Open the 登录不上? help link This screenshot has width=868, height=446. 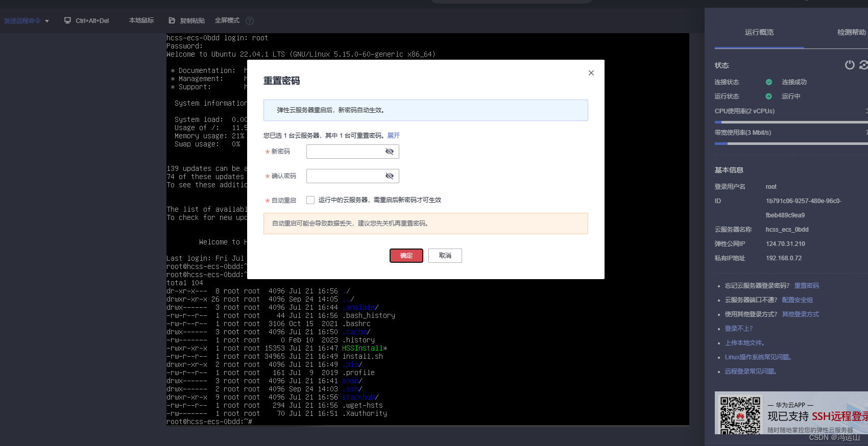click(x=739, y=329)
